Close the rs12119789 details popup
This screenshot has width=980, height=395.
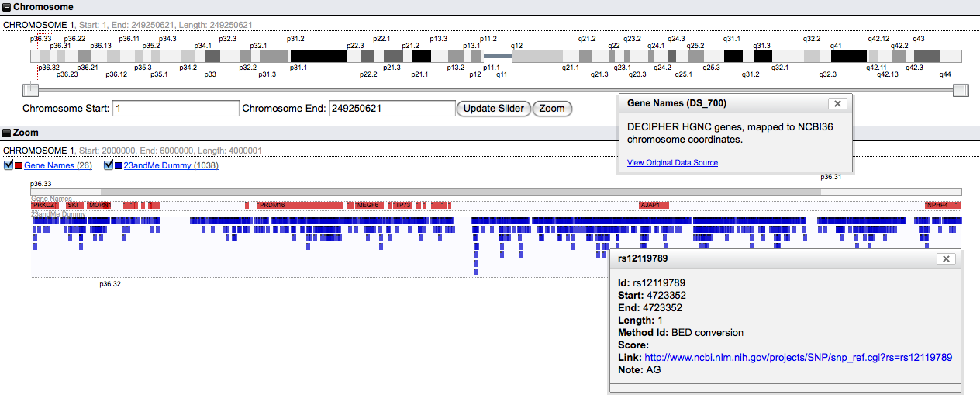click(x=945, y=259)
